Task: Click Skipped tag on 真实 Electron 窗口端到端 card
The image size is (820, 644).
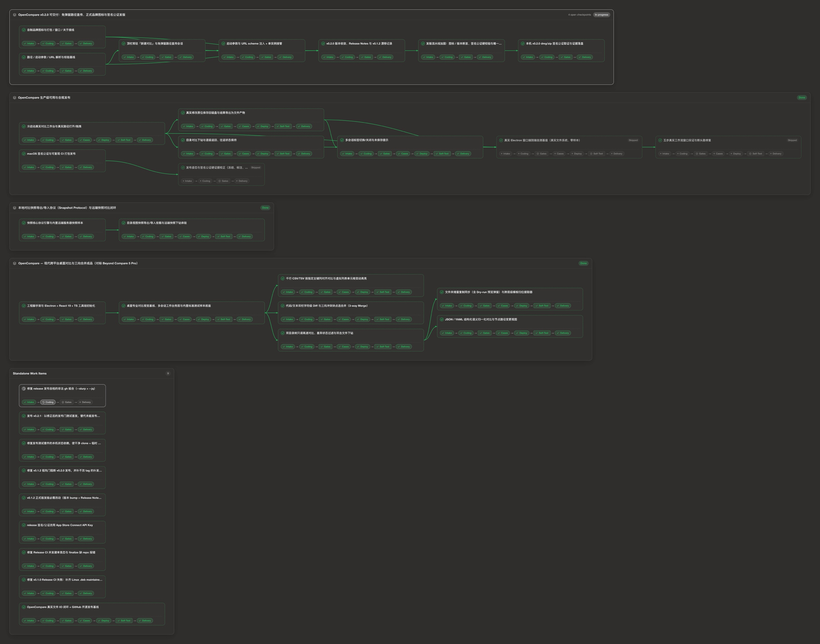Action: coord(633,140)
